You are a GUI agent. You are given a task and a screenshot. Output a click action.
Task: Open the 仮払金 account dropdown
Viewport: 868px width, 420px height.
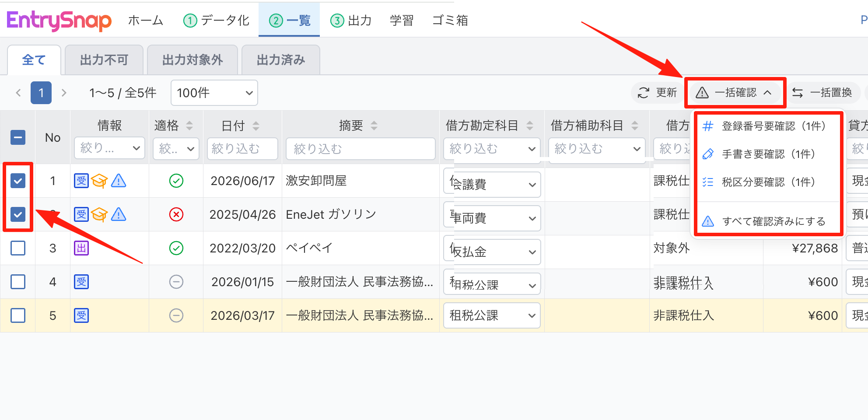point(492,252)
